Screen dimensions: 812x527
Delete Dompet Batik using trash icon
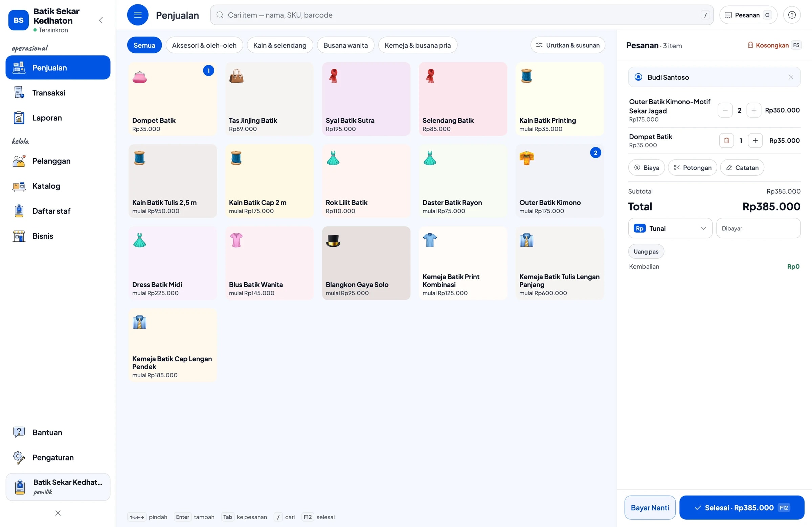point(726,140)
